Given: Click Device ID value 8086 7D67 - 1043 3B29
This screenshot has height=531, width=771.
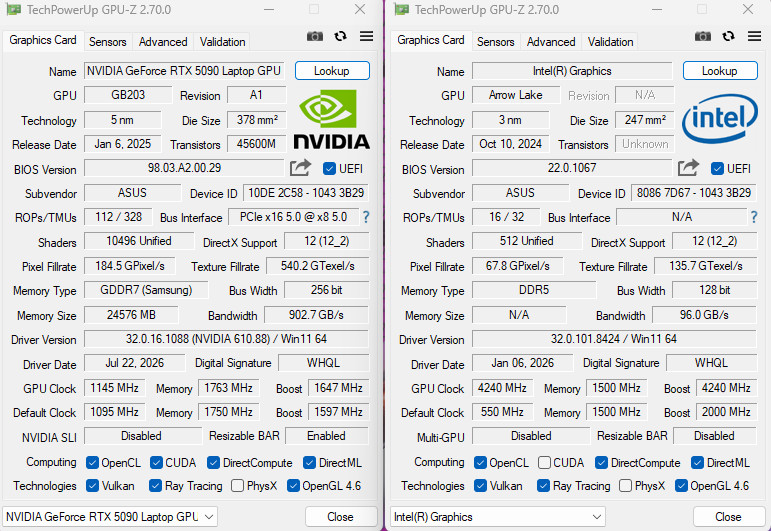Looking at the screenshot, I should coord(694,193).
